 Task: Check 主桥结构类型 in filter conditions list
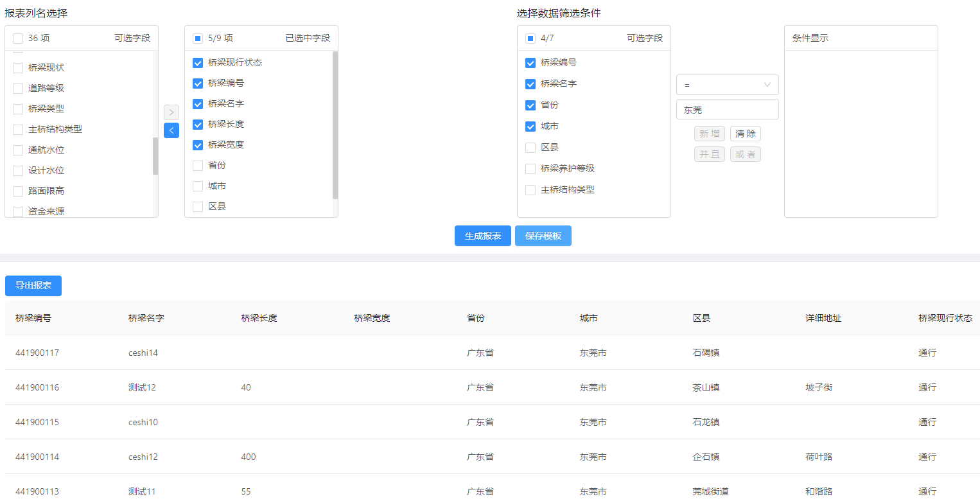530,190
